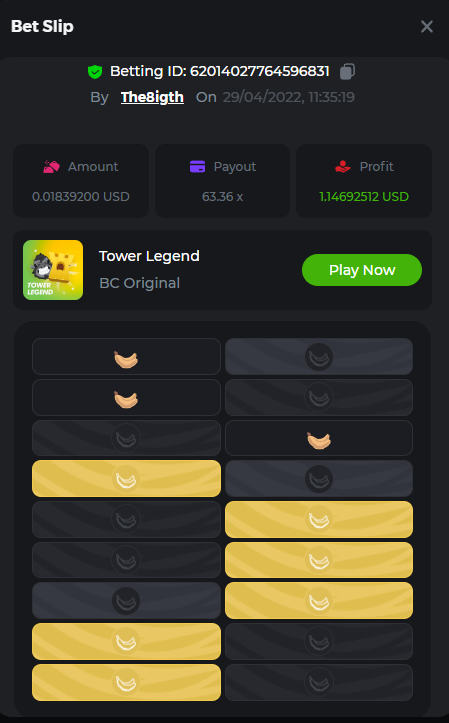Select the second-row left banana tile
This screenshot has width=449, height=723.
(126, 397)
